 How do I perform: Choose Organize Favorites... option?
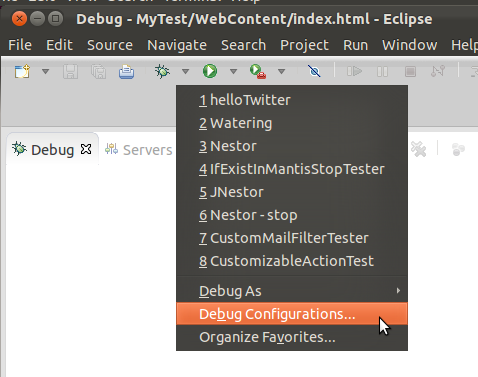point(292,337)
